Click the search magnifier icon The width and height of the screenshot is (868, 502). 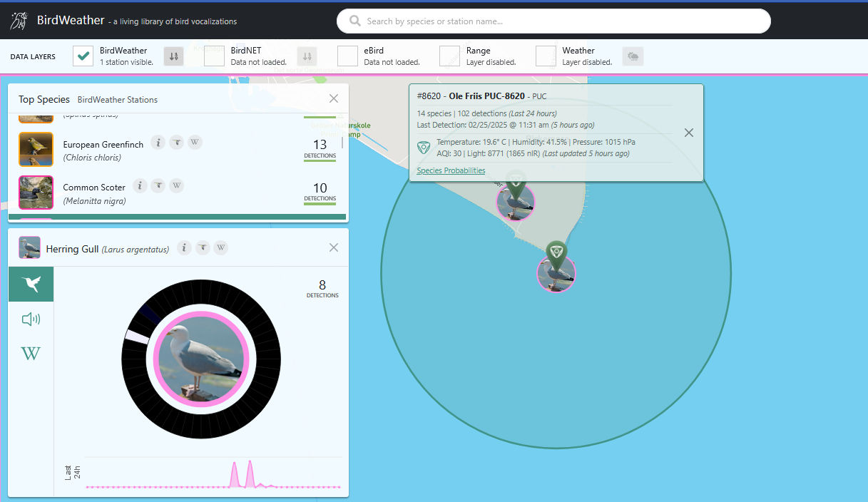354,21
